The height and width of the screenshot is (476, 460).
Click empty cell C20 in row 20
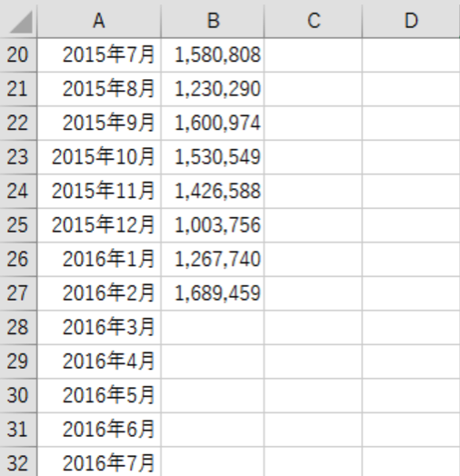[x=314, y=55]
